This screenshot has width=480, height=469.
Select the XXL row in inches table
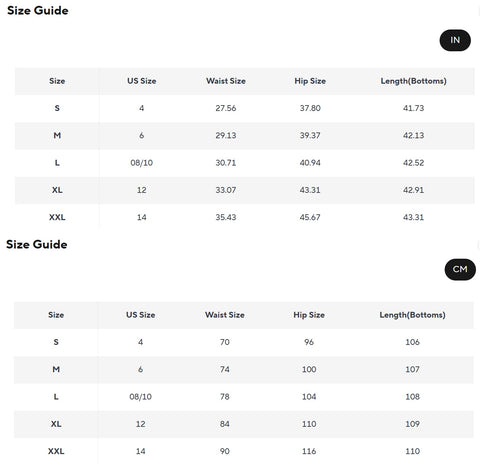pyautogui.click(x=245, y=217)
